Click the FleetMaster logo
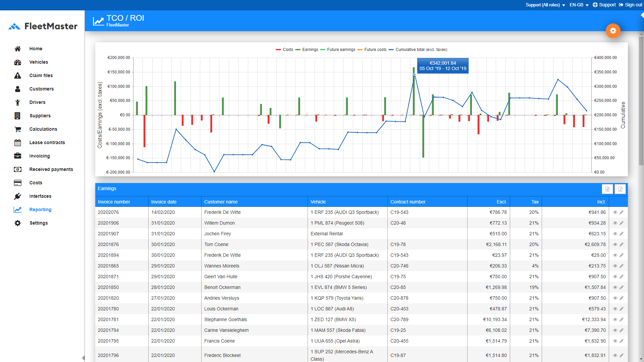This screenshot has height=362, width=644. [43, 26]
